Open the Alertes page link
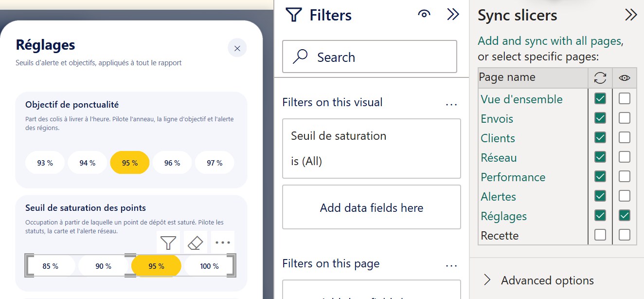The width and height of the screenshot is (644, 299). 498,197
